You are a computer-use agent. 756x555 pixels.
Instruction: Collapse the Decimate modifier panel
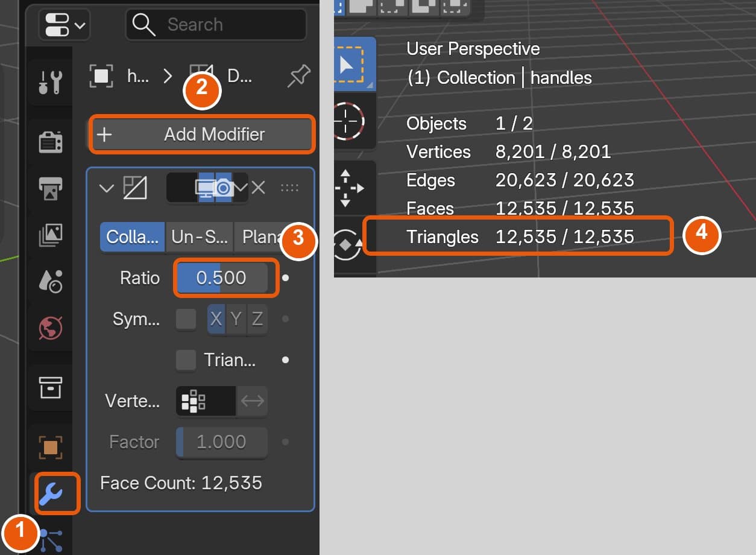(106, 188)
